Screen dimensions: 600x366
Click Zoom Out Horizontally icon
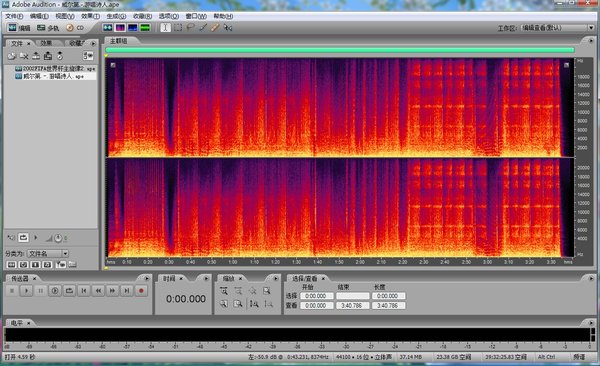click(238, 291)
